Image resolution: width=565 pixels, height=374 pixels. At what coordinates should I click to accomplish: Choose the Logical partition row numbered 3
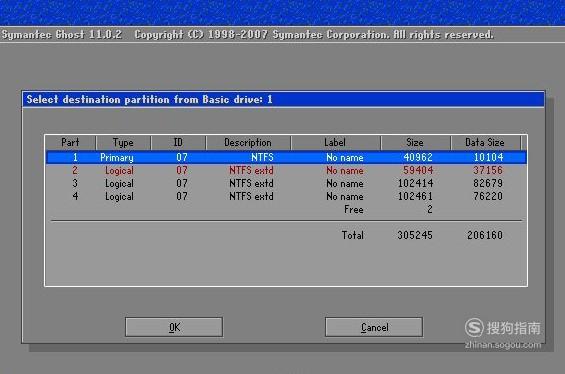(x=286, y=183)
